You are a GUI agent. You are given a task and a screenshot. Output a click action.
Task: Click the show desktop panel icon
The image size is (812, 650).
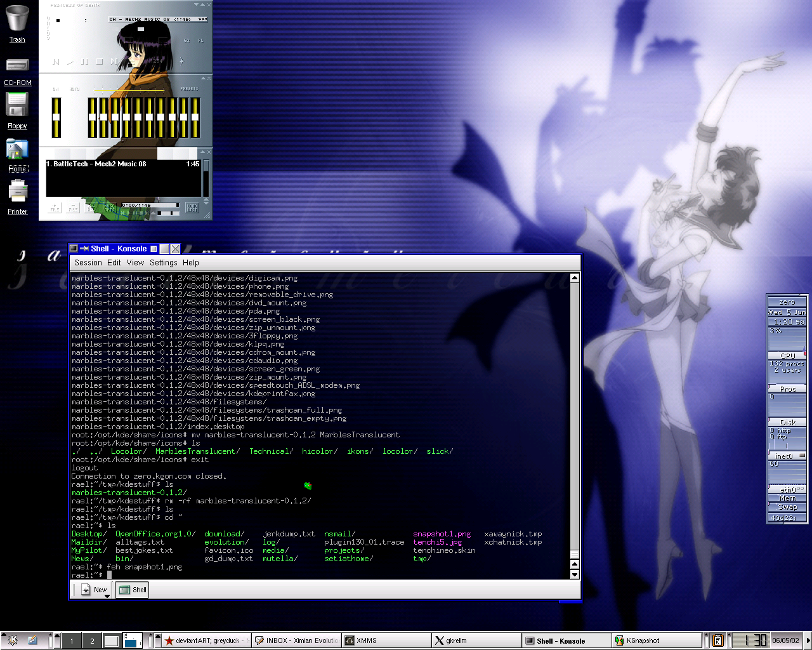pos(33,640)
